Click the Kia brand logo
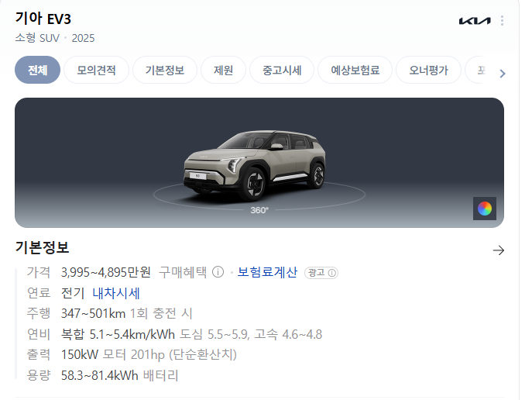Viewport: 532px width, 400px height. click(x=475, y=21)
